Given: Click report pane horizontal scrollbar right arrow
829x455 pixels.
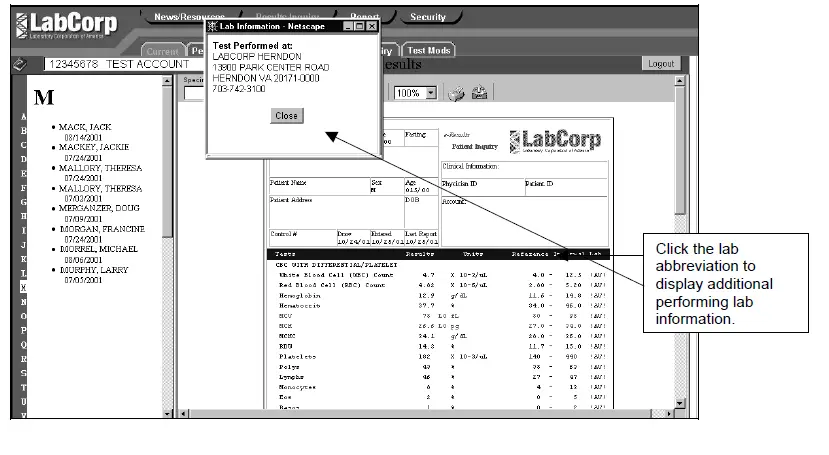Looking at the screenshot, I should point(669,414).
